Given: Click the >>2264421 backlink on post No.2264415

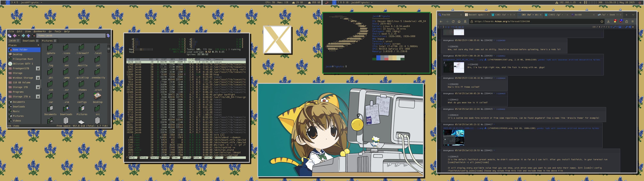Looking at the screenshot, I should [501, 109].
